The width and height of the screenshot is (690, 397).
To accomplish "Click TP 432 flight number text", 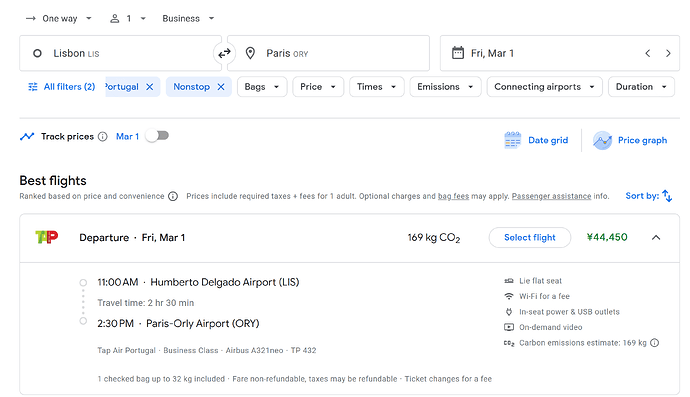I will [303, 350].
